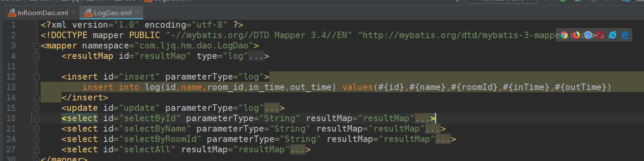644x161 pixels.
Task: Open file in Edge browser icon
Action: pyautogui.click(x=625, y=35)
